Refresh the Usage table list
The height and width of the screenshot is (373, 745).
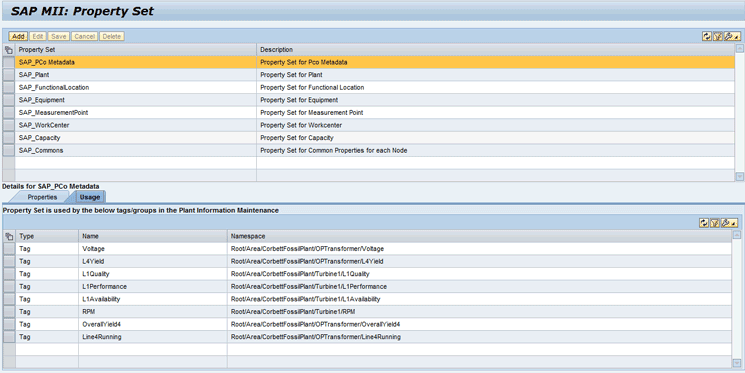point(704,223)
